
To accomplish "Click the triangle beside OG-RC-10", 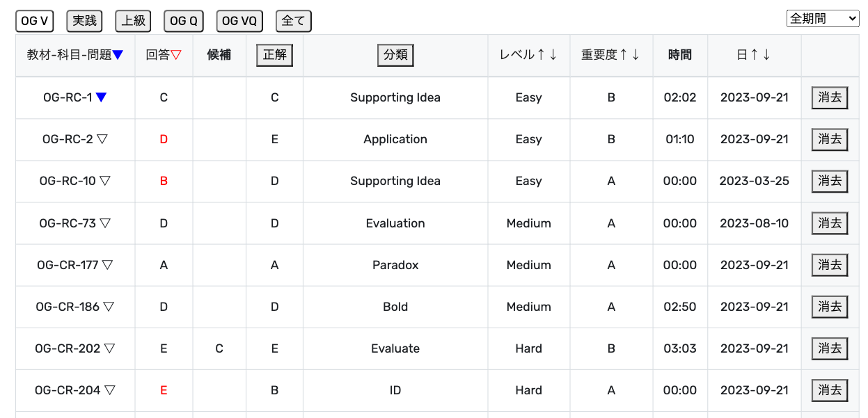I will click(x=105, y=181).
